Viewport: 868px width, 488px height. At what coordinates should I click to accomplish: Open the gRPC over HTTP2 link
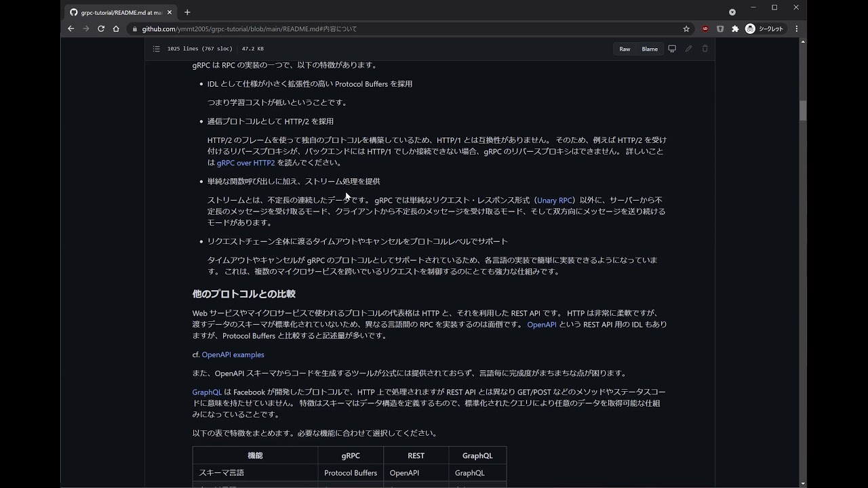(245, 163)
